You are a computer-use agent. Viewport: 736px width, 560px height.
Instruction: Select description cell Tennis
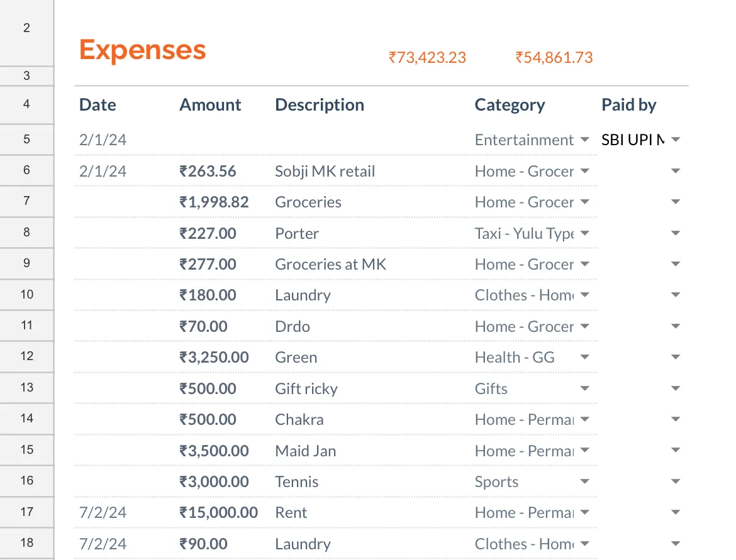tap(297, 481)
